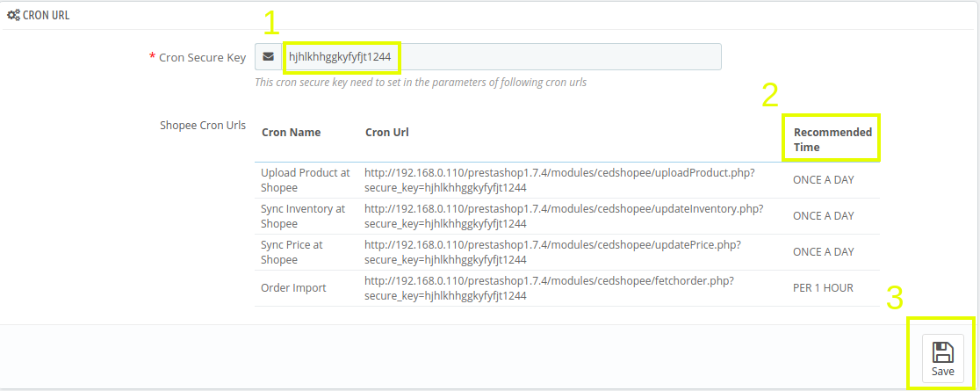The image size is (980, 391).
Task: Click the cron secure key help text
Action: (421, 82)
